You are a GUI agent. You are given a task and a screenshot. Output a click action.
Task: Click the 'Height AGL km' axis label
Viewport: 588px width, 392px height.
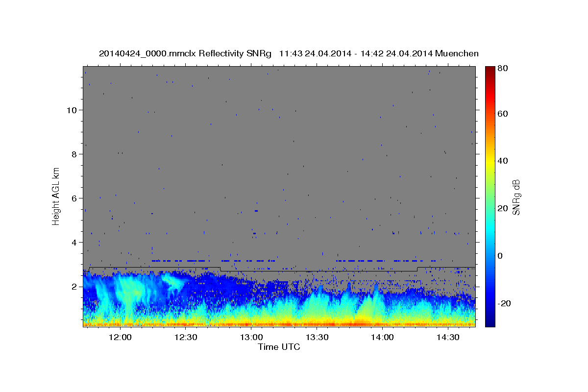[x=56, y=196]
